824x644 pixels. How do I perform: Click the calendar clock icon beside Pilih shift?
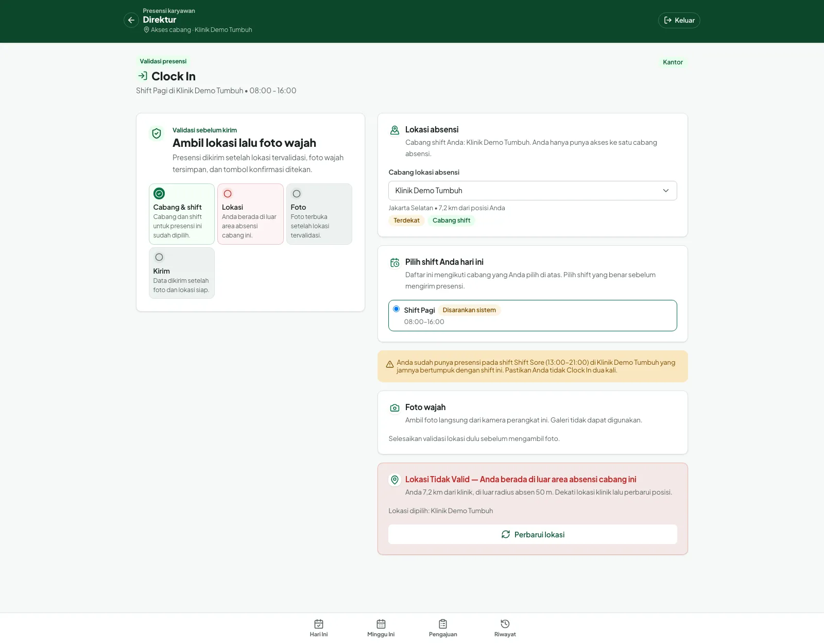tap(394, 263)
